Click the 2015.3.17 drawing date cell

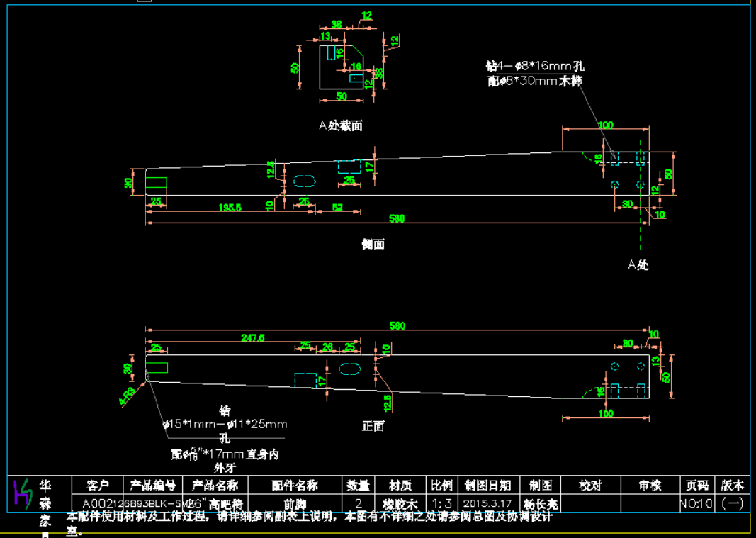coord(488,503)
